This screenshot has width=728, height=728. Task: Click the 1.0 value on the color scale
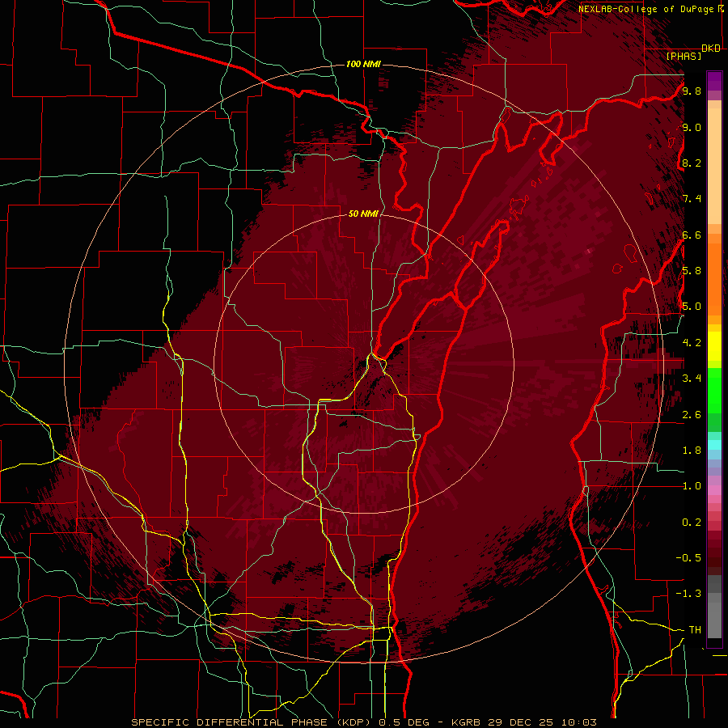[x=692, y=486]
